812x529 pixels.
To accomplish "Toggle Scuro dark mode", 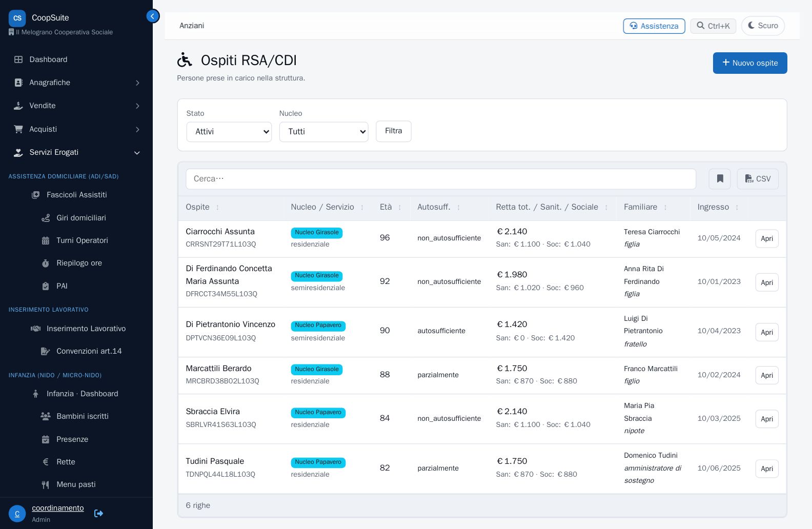I will pyautogui.click(x=763, y=26).
